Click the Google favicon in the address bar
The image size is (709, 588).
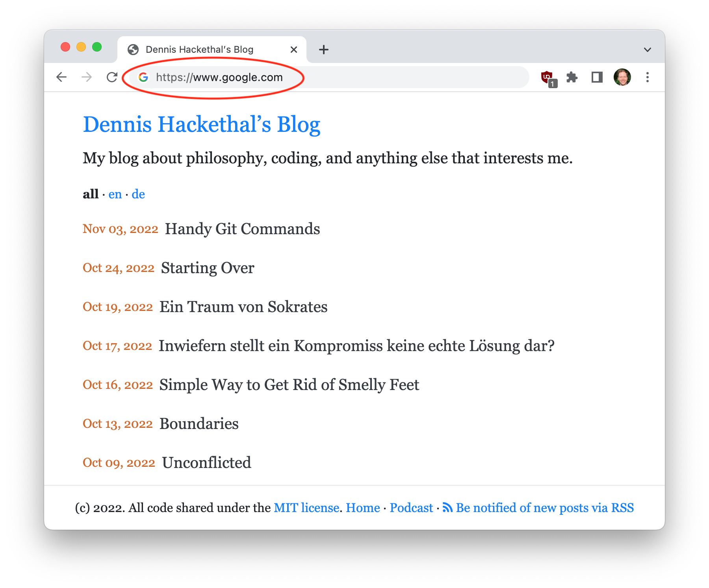[143, 77]
